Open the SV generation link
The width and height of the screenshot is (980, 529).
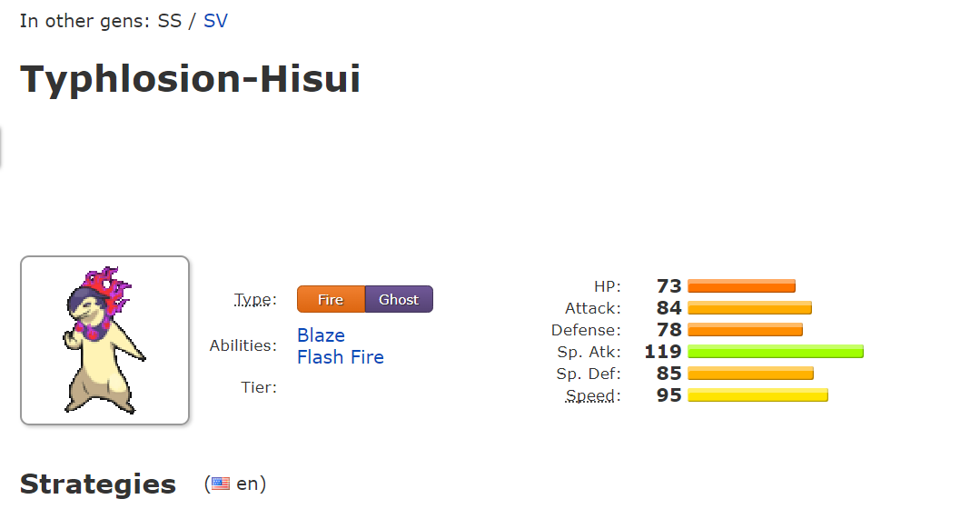215,20
